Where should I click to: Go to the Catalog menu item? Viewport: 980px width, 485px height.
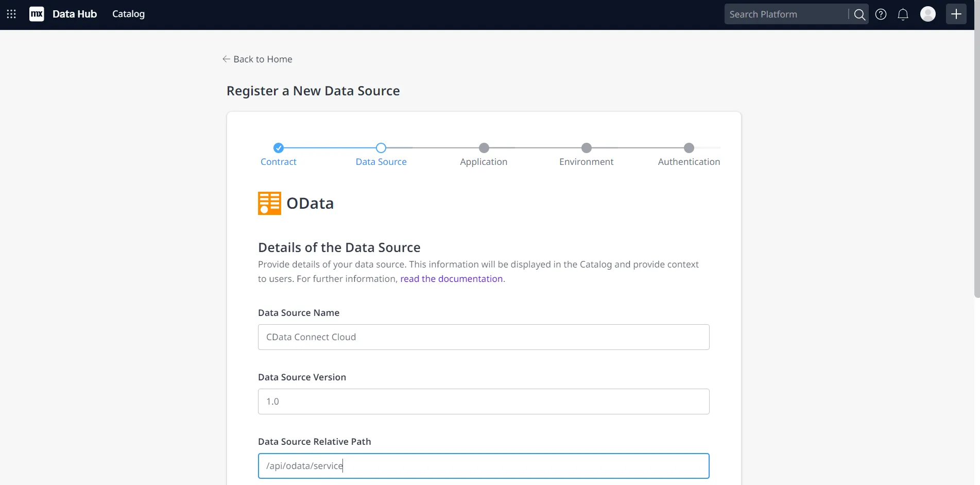click(x=128, y=14)
